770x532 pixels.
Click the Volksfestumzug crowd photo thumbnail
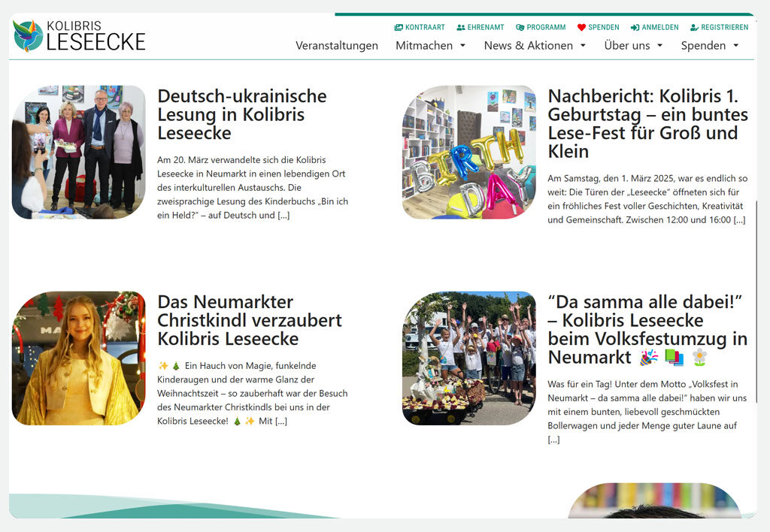point(469,358)
